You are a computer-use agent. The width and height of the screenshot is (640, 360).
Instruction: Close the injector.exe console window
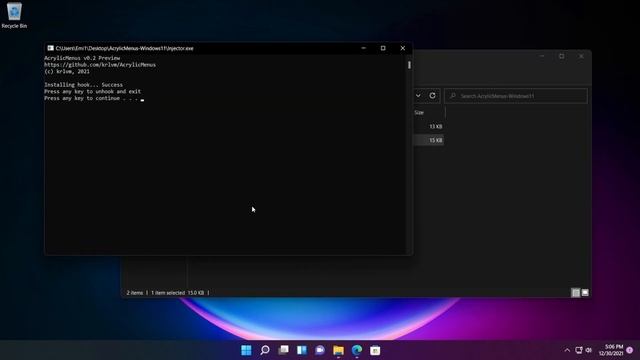point(402,48)
